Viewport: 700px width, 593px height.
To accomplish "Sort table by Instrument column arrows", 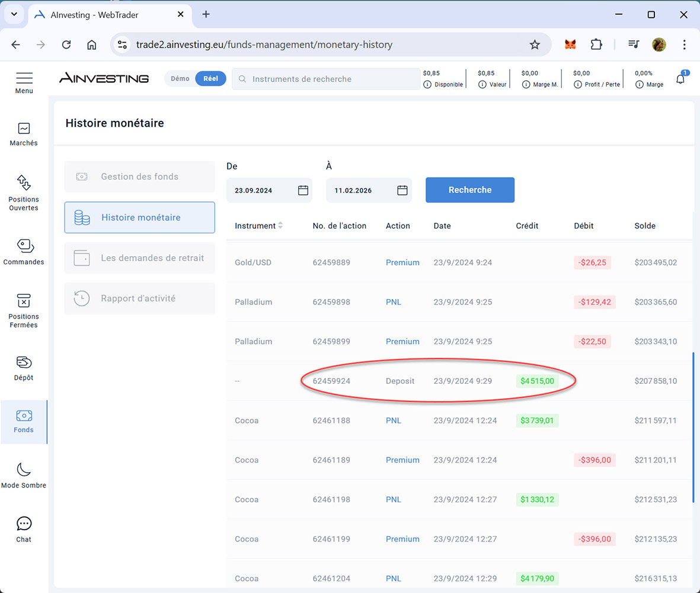I will [x=280, y=226].
